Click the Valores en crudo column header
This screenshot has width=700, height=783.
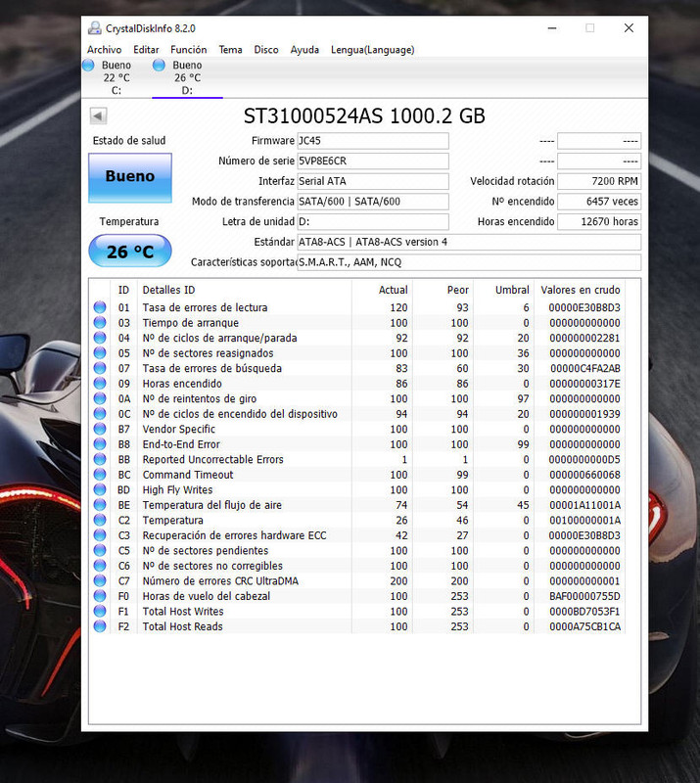click(580, 290)
